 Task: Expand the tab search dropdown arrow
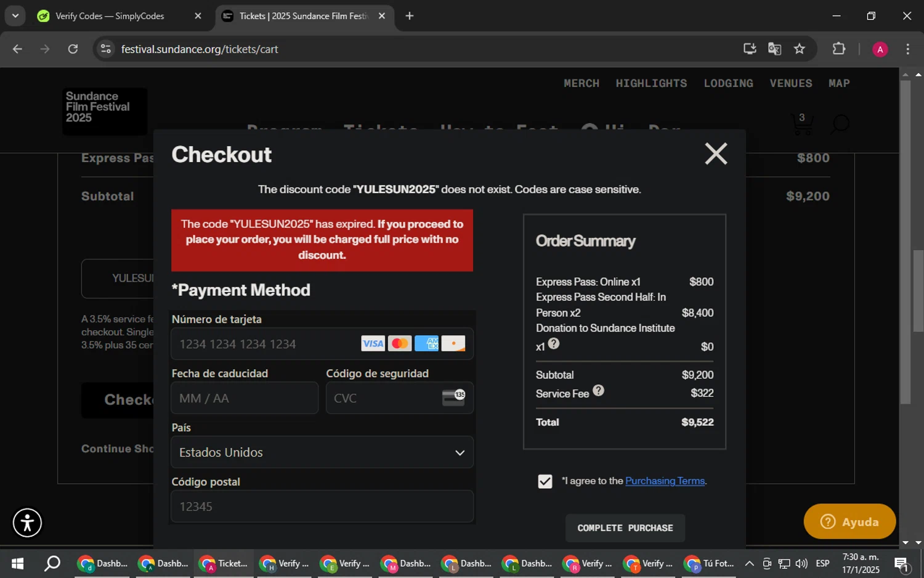pos(15,16)
